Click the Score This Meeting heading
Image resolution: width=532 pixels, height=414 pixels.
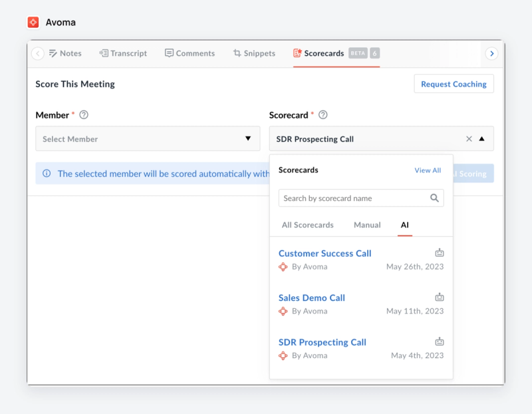[75, 85]
